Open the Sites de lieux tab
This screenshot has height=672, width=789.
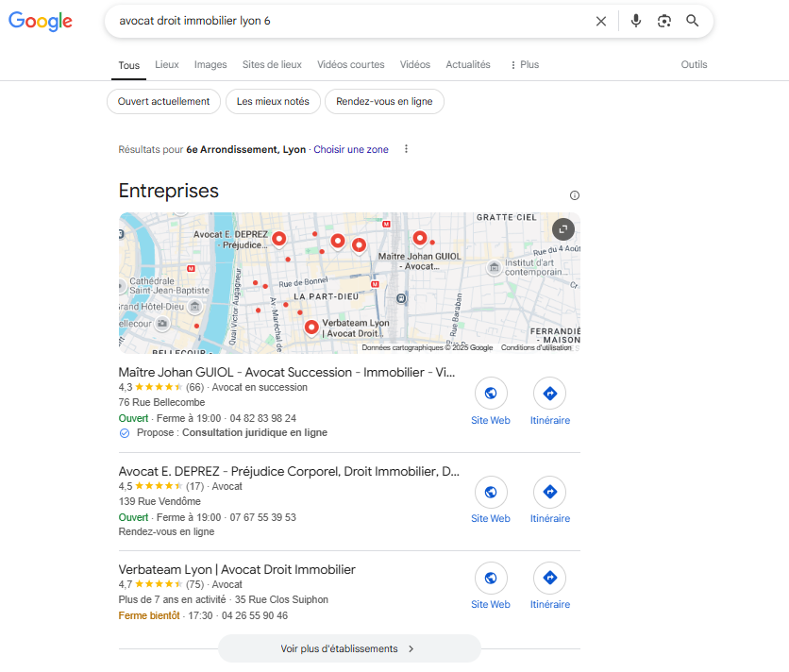click(272, 64)
